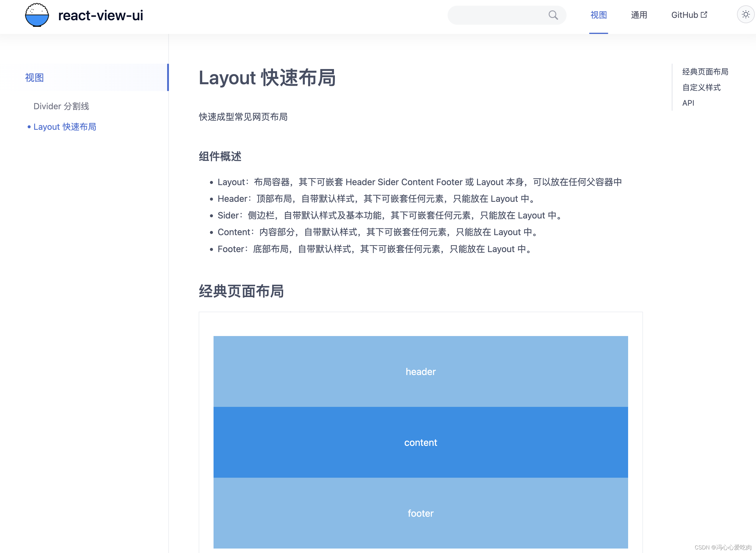Click the footer demo block
756x553 pixels.
pyautogui.click(x=421, y=513)
